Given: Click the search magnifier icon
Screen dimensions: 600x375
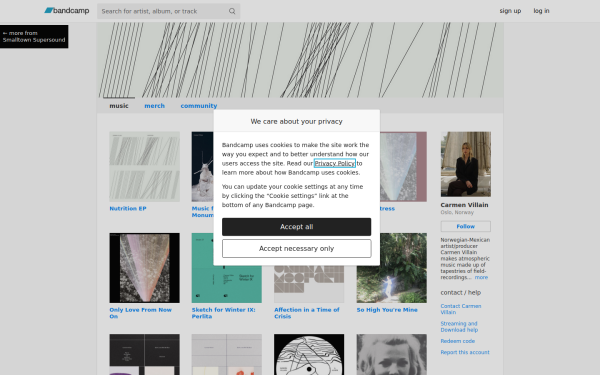Looking at the screenshot, I should click(232, 11).
